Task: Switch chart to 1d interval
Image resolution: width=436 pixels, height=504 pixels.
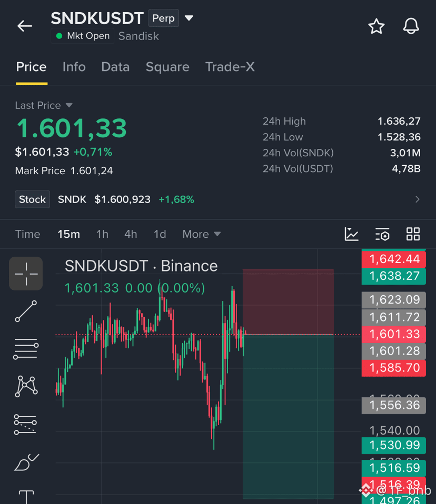Action: 160,234
